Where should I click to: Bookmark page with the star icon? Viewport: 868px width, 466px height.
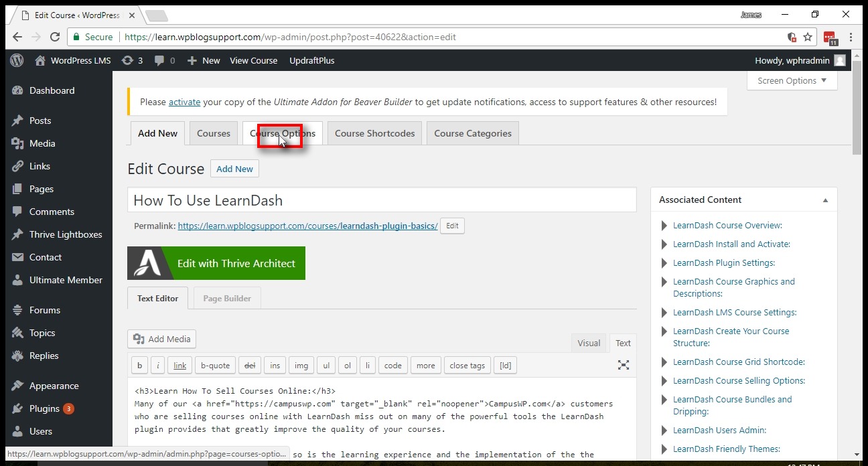(x=808, y=37)
